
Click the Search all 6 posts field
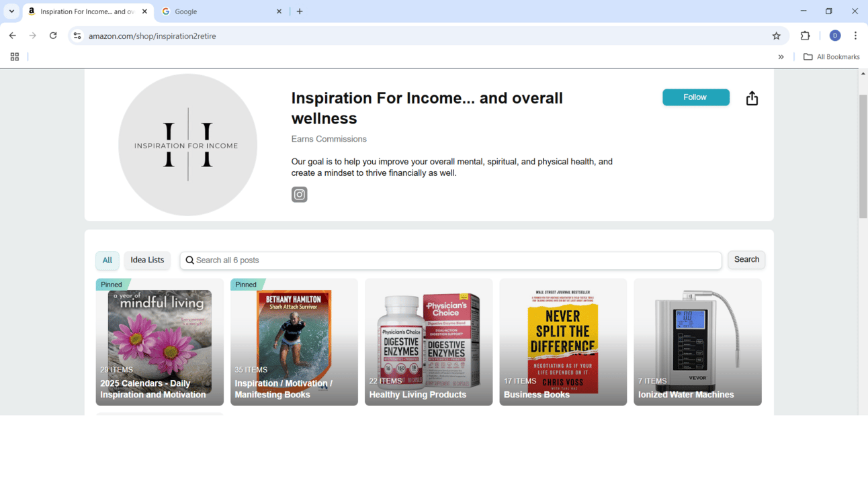coord(451,260)
